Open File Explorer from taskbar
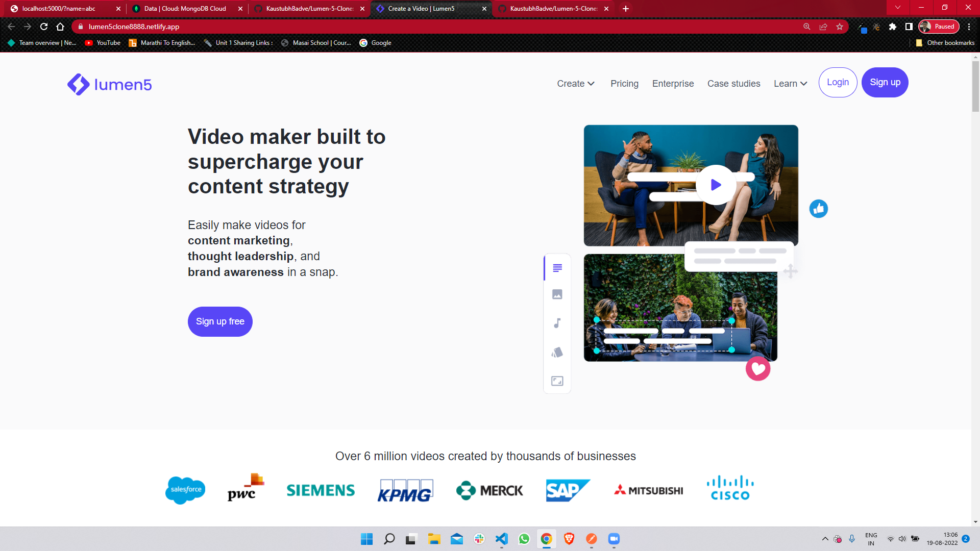980x551 pixels. coord(434,539)
